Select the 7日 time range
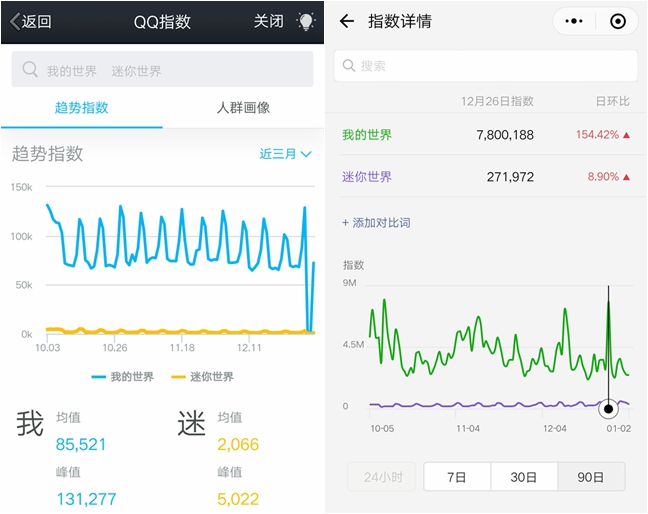 click(457, 477)
